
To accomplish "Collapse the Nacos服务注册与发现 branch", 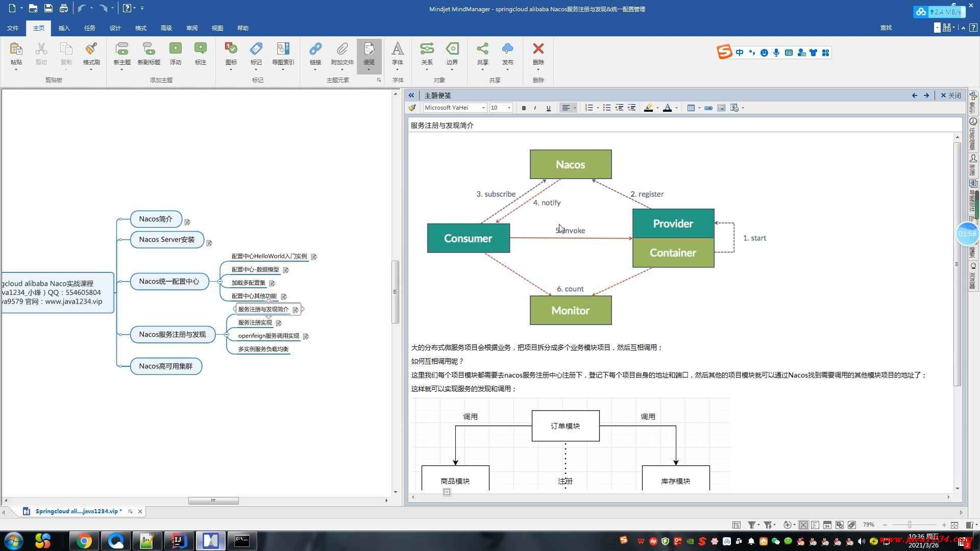I will [226, 335].
